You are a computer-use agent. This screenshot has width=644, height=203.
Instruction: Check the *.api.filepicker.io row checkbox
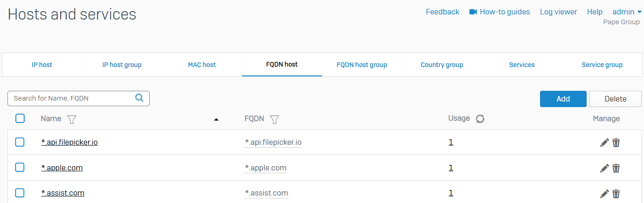[x=20, y=142]
